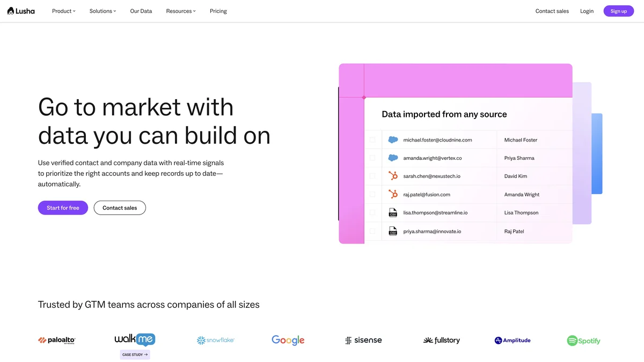Click the Sisense logo
Viewport: 644px width, 362px height.
(x=364, y=340)
